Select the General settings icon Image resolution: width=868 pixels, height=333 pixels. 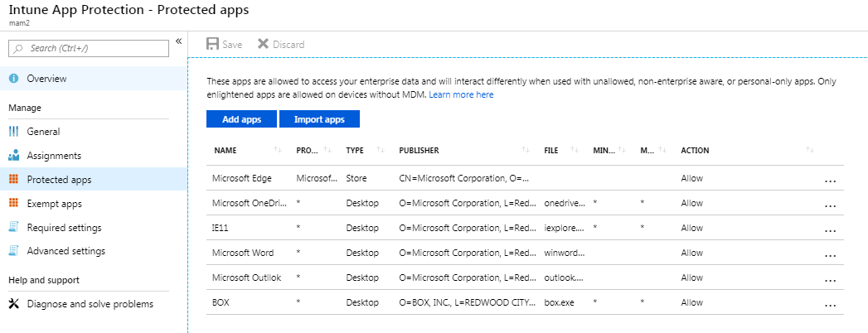click(x=14, y=132)
